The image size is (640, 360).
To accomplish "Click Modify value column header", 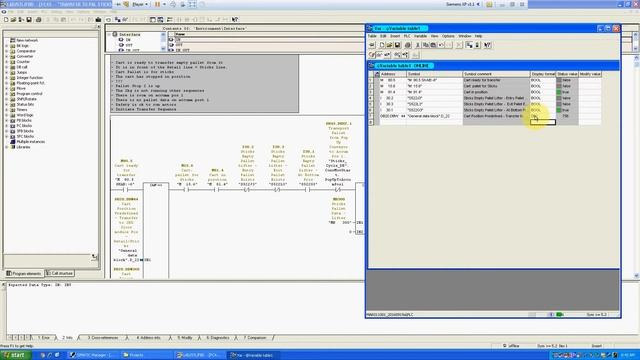I will click(x=590, y=74).
